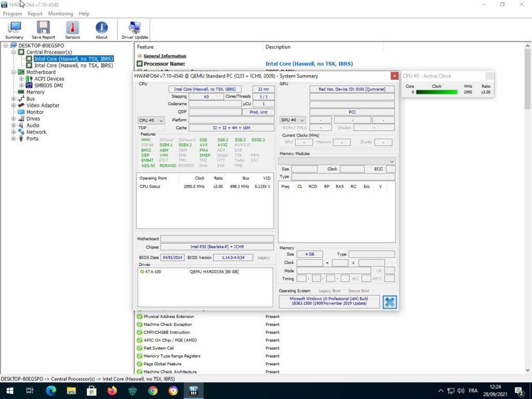
Task: Click the General Information heading
Action: [165, 56]
